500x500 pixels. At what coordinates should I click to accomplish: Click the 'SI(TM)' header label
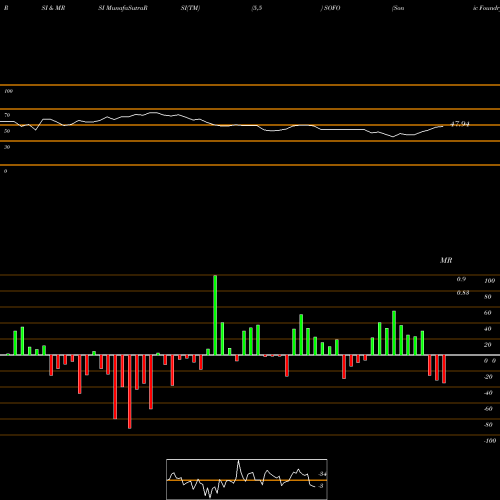(190, 8)
